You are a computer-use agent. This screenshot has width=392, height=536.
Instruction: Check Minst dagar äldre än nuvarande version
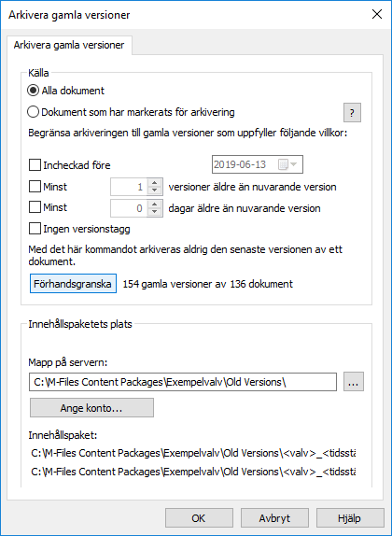[x=35, y=207]
